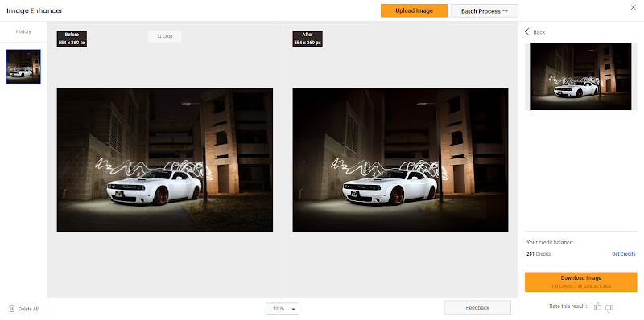Click the result preview thumbnail in right panel
644x320 pixels.
(580, 76)
